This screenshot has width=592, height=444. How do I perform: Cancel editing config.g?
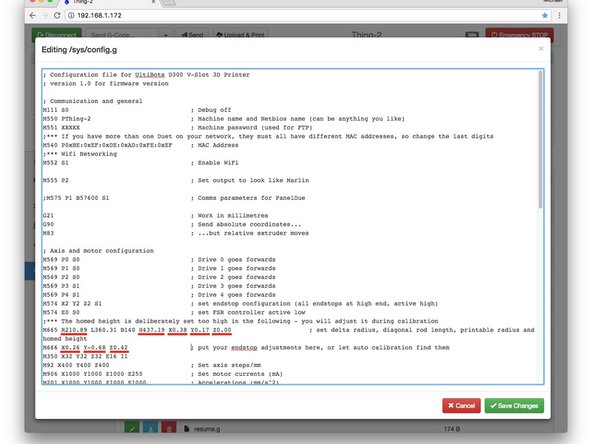pos(461,405)
